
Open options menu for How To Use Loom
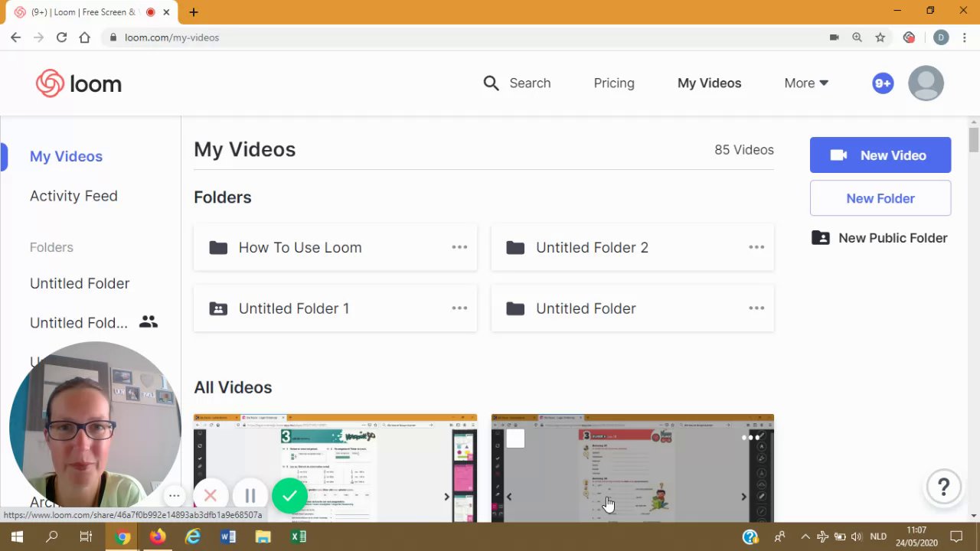(459, 247)
